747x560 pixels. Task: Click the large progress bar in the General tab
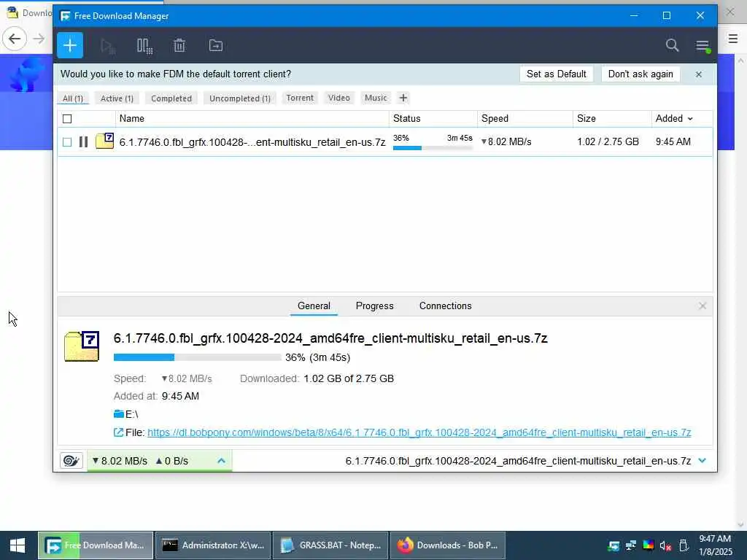tap(197, 357)
